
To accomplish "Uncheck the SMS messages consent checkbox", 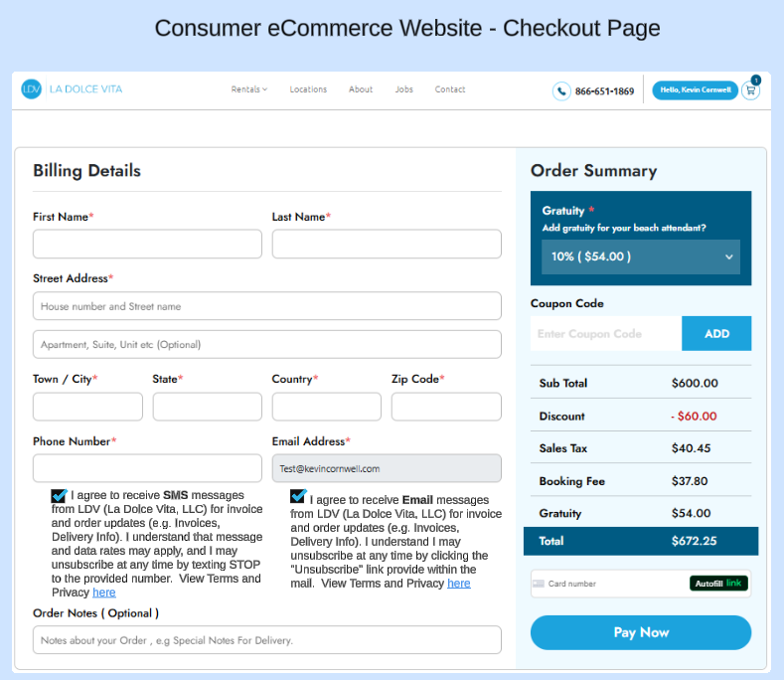I will 59,496.
